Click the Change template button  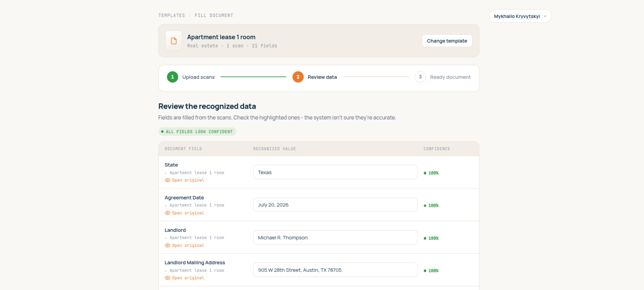pos(447,41)
